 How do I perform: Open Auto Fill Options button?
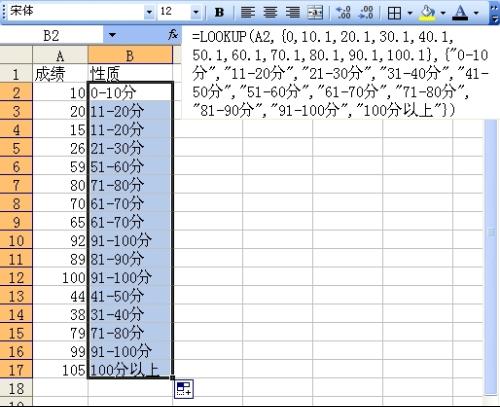(x=184, y=389)
